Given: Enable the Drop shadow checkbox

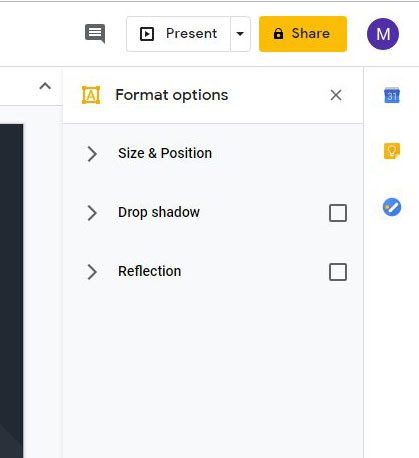Looking at the screenshot, I should [x=338, y=213].
